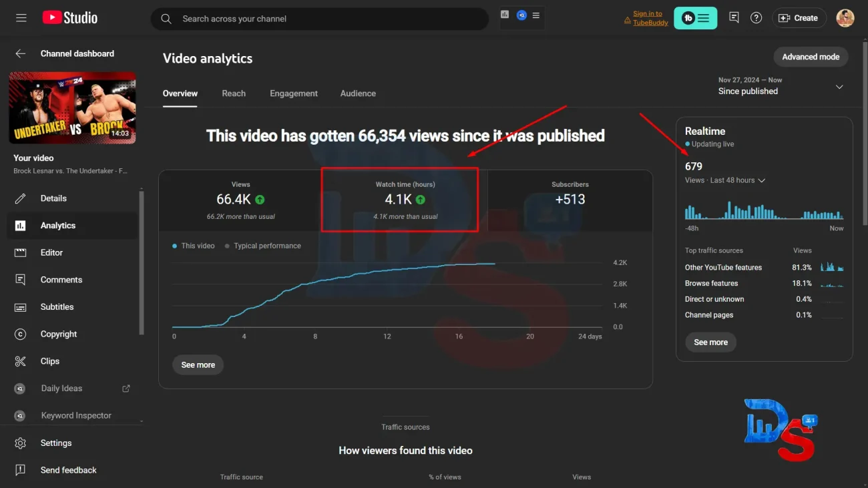868x488 pixels.
Task: Click the Advanced mode button
Action: 810,57
